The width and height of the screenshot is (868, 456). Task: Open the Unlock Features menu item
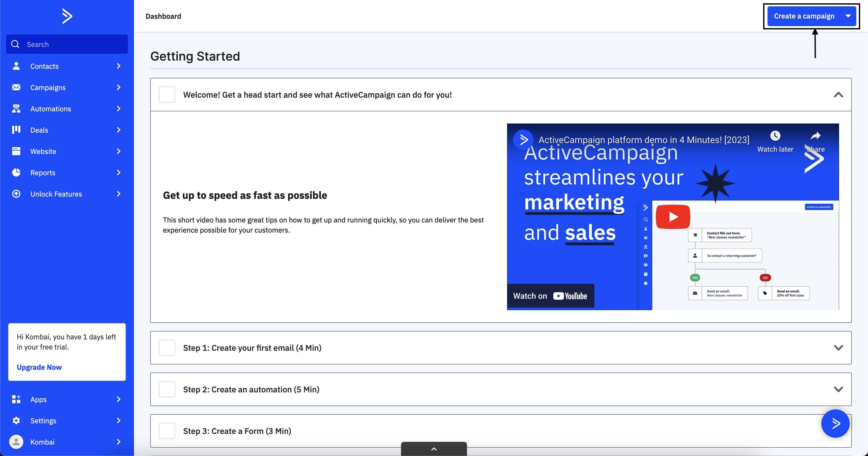[x=67, y=194]
